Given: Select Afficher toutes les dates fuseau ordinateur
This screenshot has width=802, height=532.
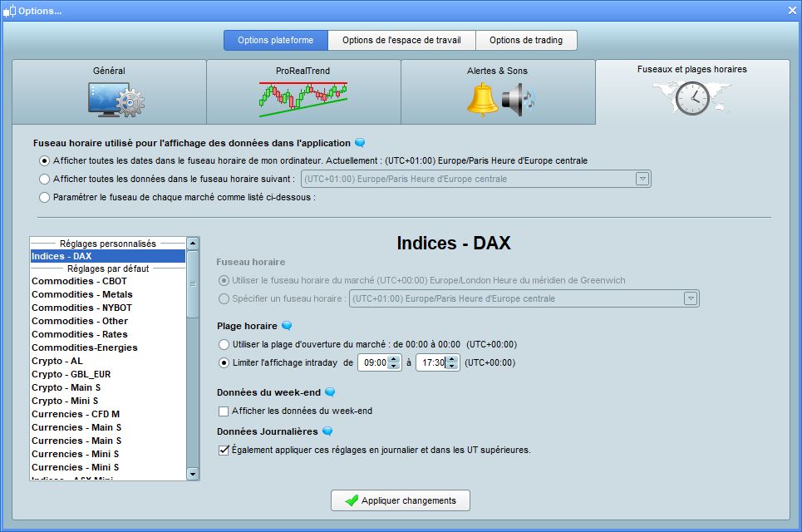Looking at the screenshot, I should point(45,160).
